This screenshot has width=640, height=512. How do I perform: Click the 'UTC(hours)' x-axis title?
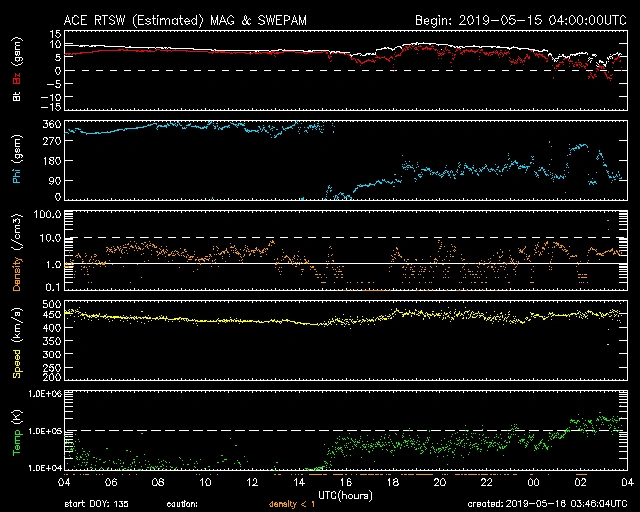345,496
